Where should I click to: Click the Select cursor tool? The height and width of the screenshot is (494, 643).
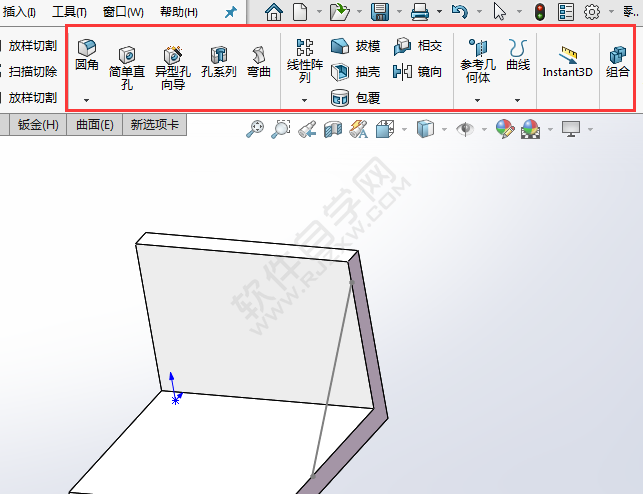pyautogui.click(x=499, y=12)
